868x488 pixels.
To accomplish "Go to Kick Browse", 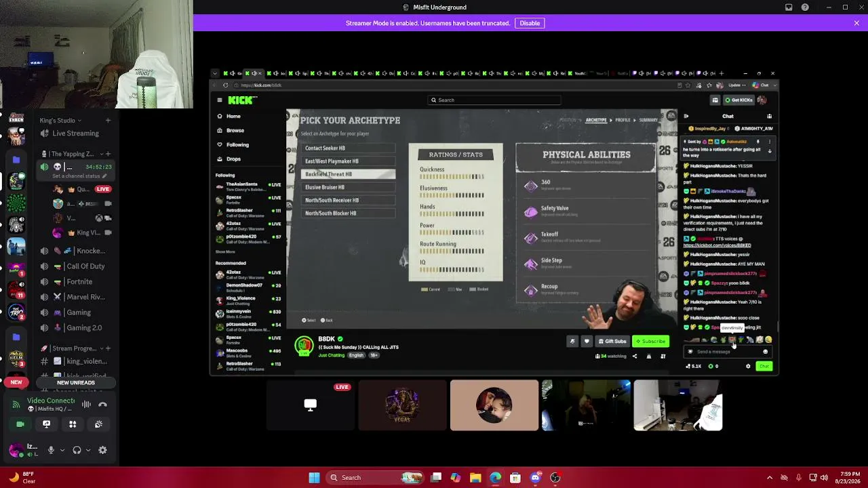I will point(235,130).
